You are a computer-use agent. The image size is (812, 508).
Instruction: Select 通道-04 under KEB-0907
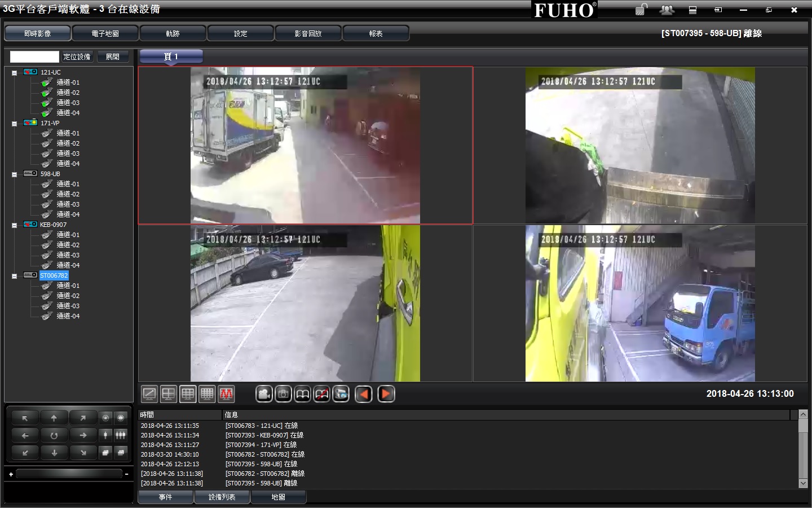[x=68, y=265]
